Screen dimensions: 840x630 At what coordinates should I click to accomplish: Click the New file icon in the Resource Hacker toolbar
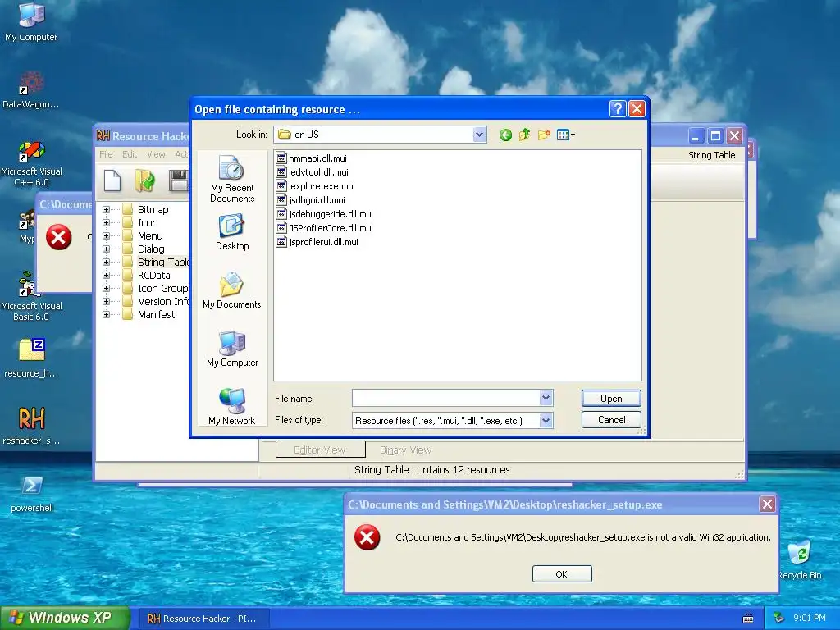pyautogui.click(x=112, y=180)
